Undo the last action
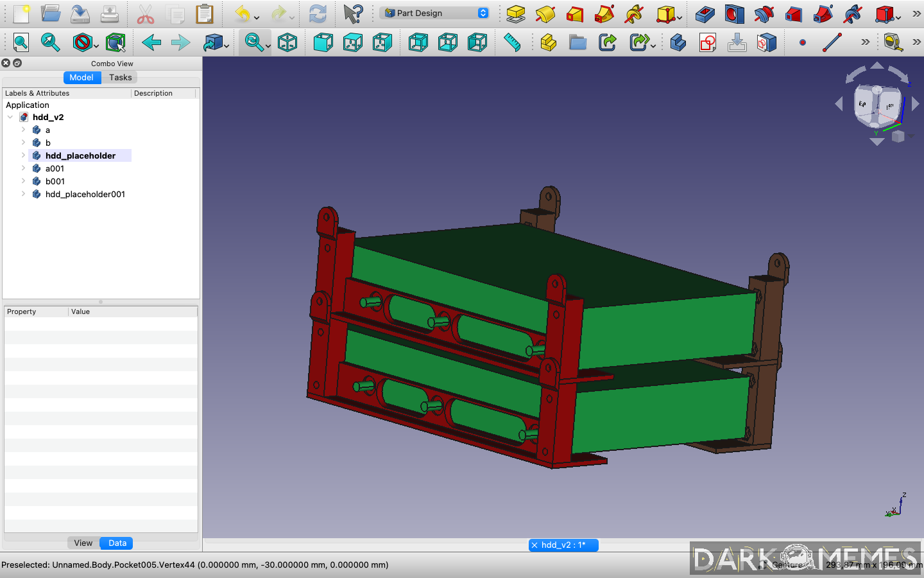 pyautogui.click(x=243, y=13)
